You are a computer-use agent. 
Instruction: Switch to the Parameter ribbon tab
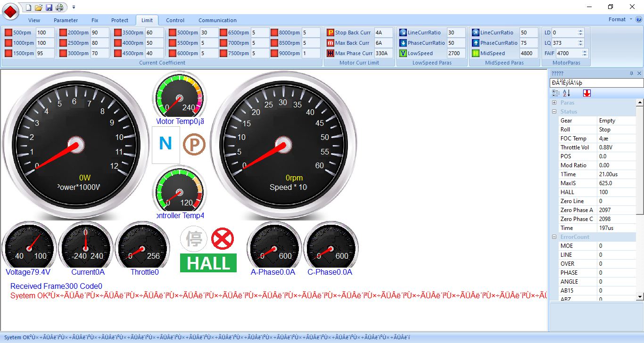(x=66, y=20)
